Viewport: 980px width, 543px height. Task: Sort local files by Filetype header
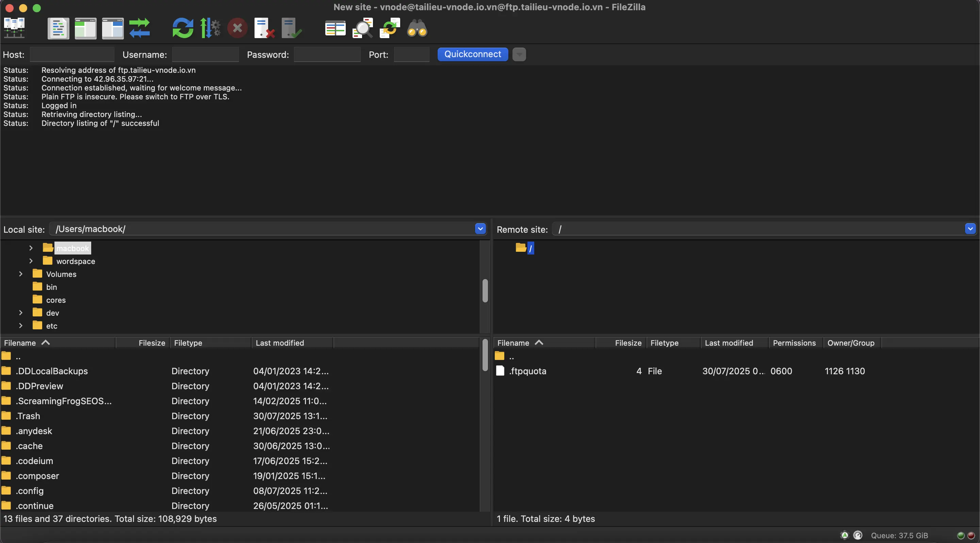[x=211, y=343]
